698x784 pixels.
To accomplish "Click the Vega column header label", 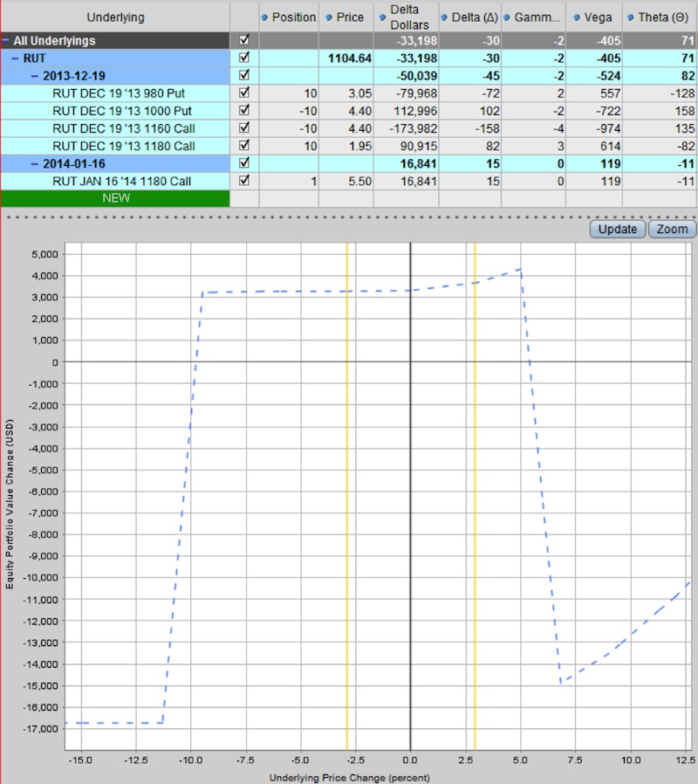I will pos(598,17).
